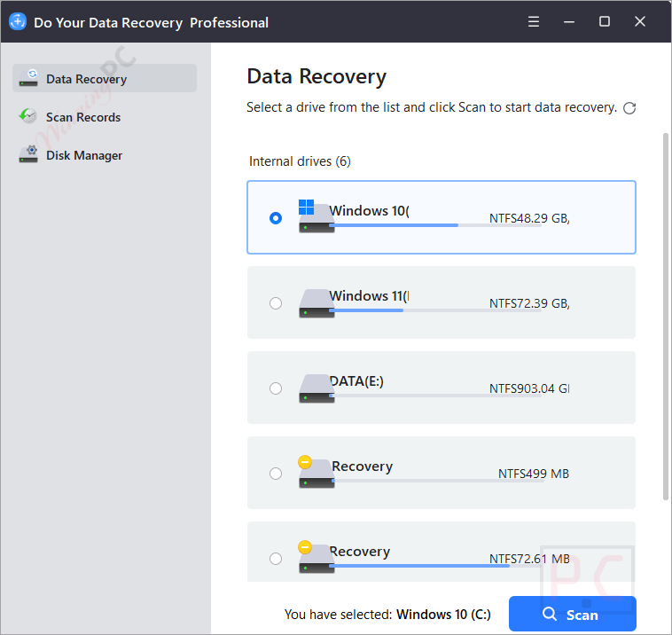Click the 499 MB Recovery drive icon

316,472
